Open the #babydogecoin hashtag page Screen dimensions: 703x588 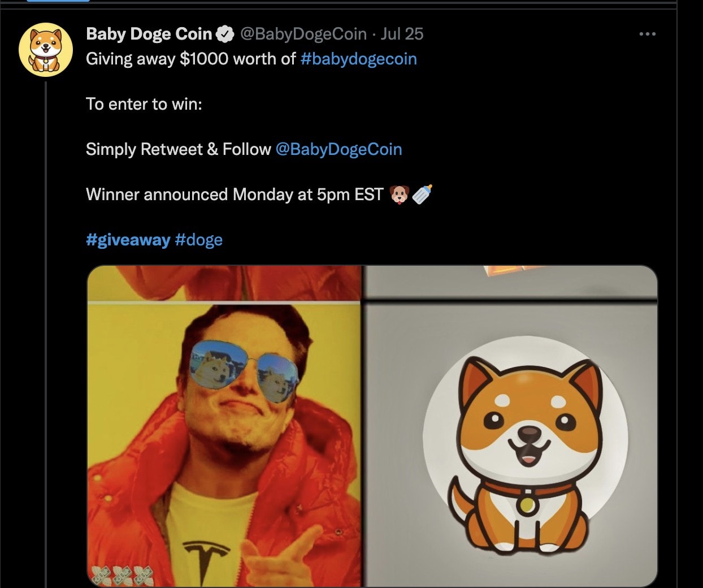(x=360, y=58)
